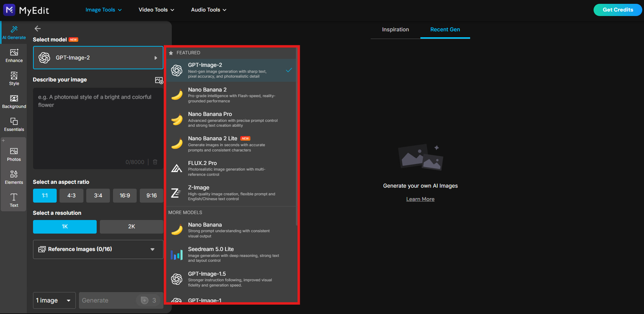Click the Generate button

tap(121, 300)
